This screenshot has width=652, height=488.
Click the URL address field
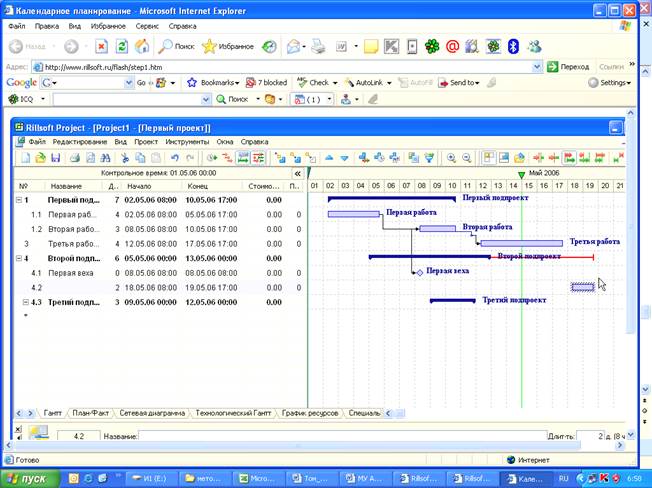[x=283, y=67]
